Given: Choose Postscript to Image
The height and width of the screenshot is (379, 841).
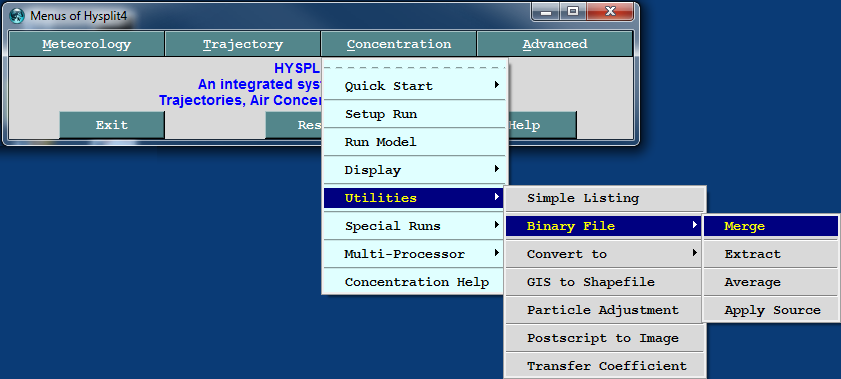Looking at the screenshot, I should [604, 338].
